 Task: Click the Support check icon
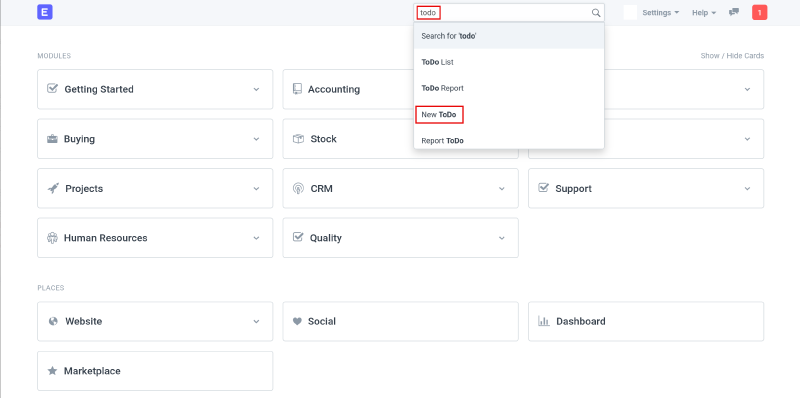pos(543,188)
